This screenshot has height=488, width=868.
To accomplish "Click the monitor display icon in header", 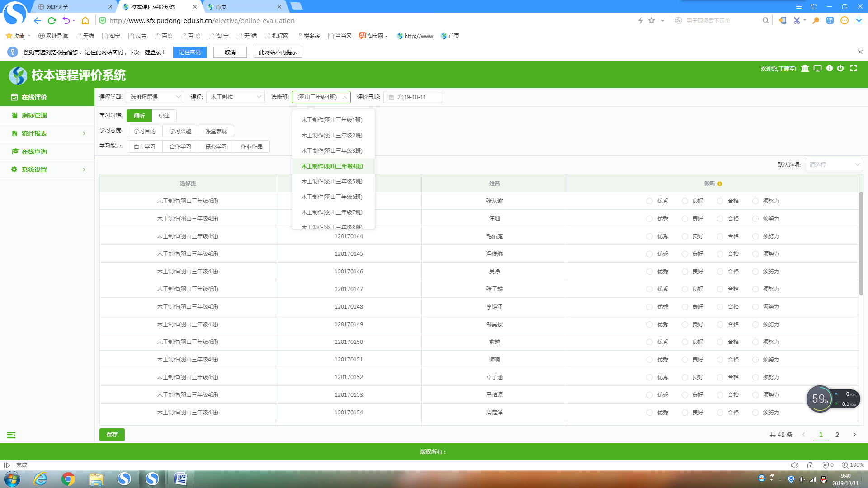I will click(x=817, y=69).
